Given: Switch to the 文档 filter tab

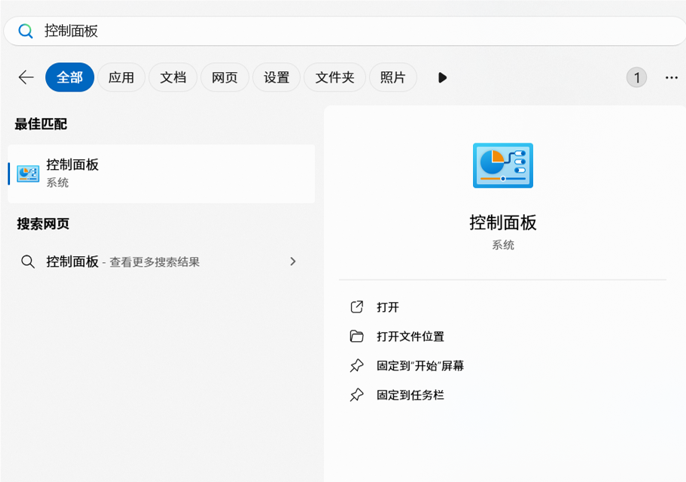Looking at the screenshot, I should pos(173,78).
